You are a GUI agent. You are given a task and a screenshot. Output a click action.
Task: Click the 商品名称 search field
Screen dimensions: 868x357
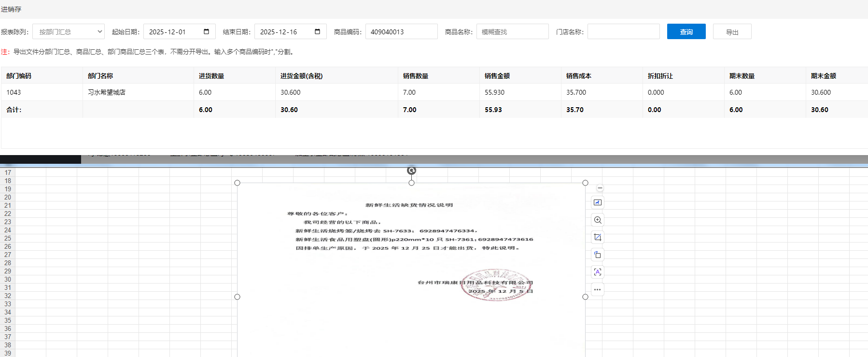coord(512,32)
